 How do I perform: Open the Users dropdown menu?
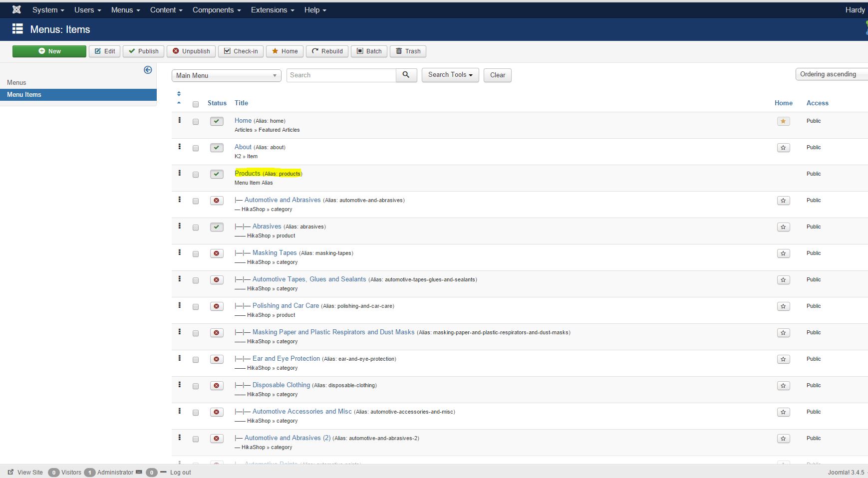click(x=88, y=10)
